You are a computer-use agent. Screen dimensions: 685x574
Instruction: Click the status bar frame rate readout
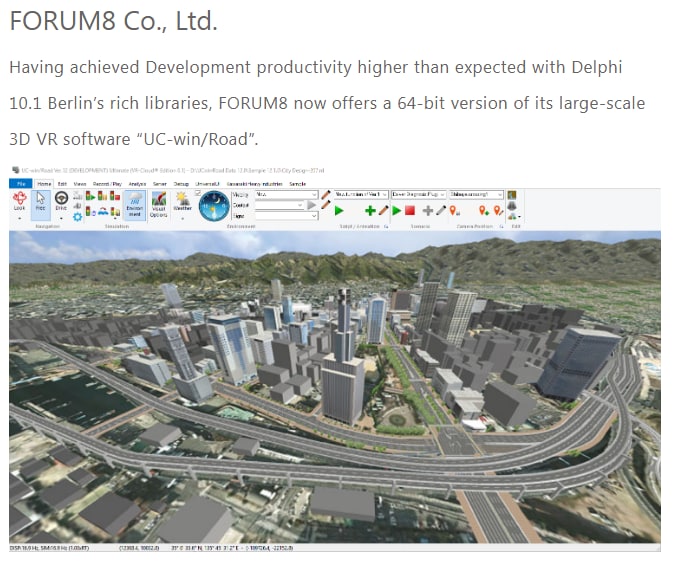coord(49,547)
